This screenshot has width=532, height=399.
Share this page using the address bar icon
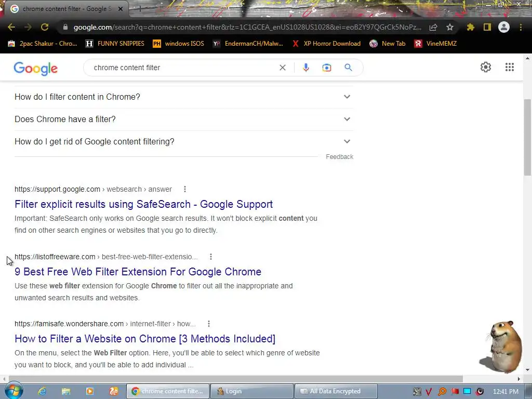tap(433, 28)
